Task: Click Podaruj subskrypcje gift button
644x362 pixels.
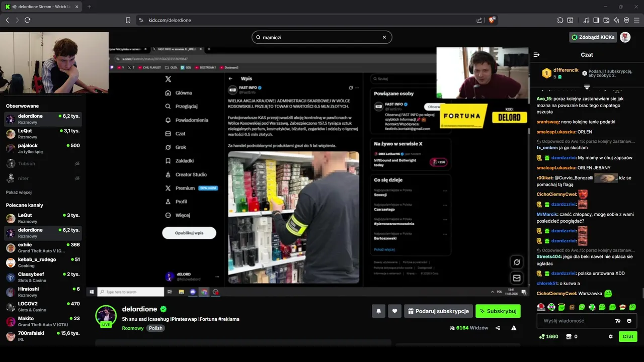Action: click(438, 311)
